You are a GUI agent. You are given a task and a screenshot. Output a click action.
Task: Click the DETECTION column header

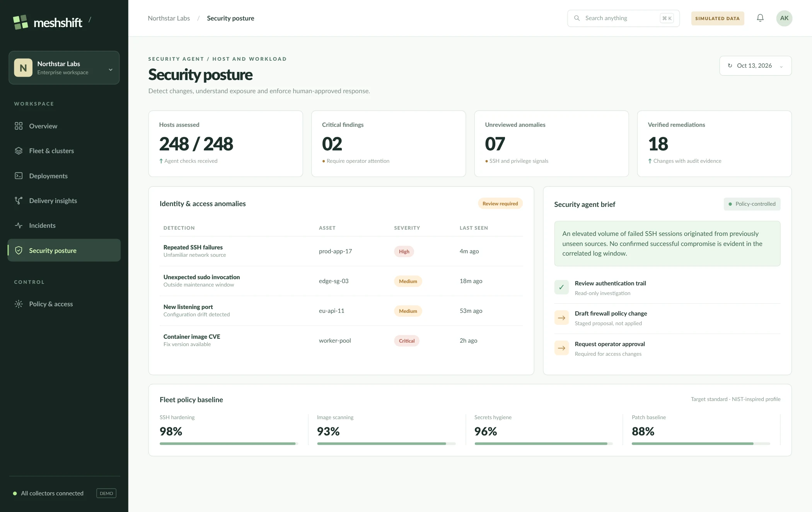(x=179, y=228)
